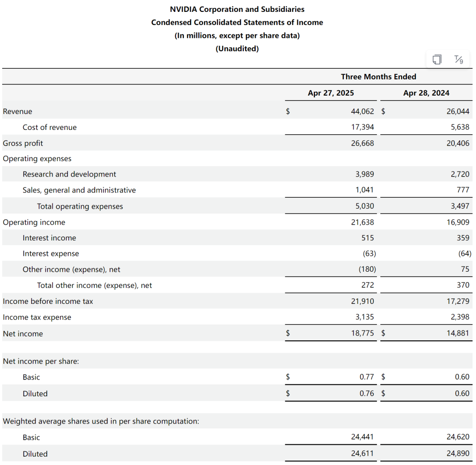Select the title 'NVIDIA Corporation and Subsidiaries'
This screenshot has height=465, width=476.
click(x=237, y=9)
